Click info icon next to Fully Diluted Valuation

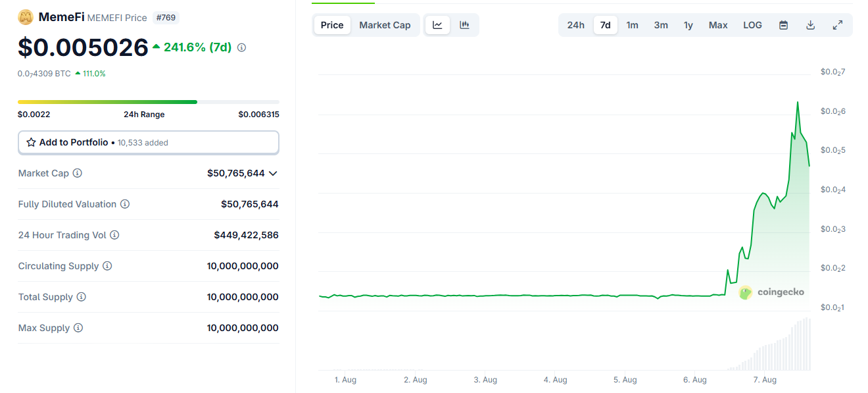[125, 204]
